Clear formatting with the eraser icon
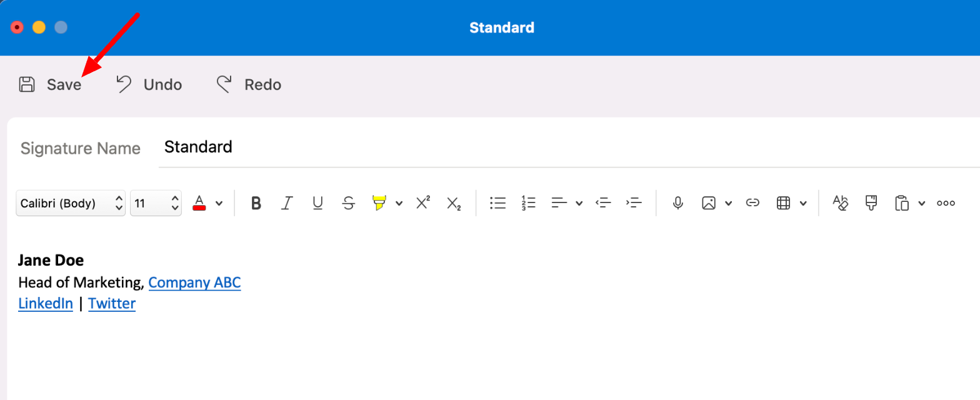 coord(841,203)
